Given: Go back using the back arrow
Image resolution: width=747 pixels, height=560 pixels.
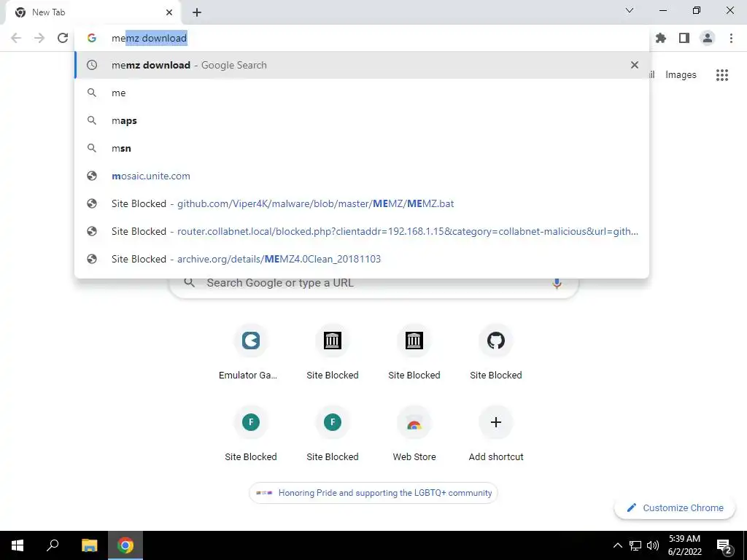Looking at the screenshot, I should tap(16, 38).
